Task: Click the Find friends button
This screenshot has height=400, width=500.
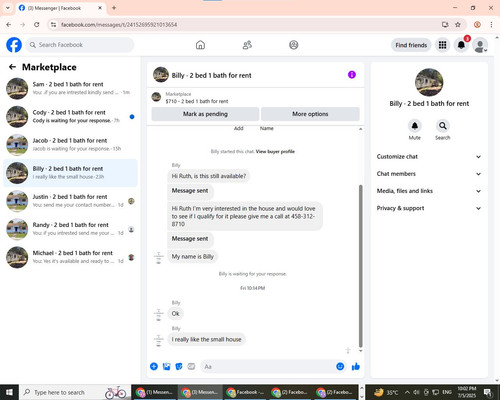Action: point(411,45)
